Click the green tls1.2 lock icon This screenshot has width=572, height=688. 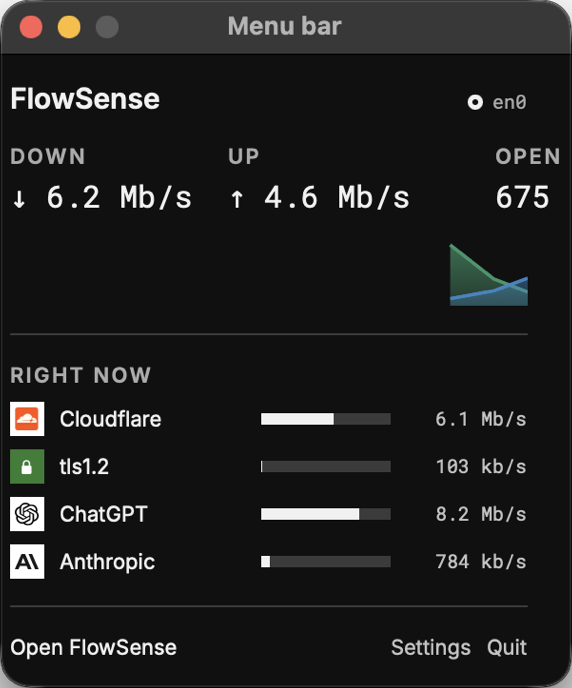click(x=27, y=466)
